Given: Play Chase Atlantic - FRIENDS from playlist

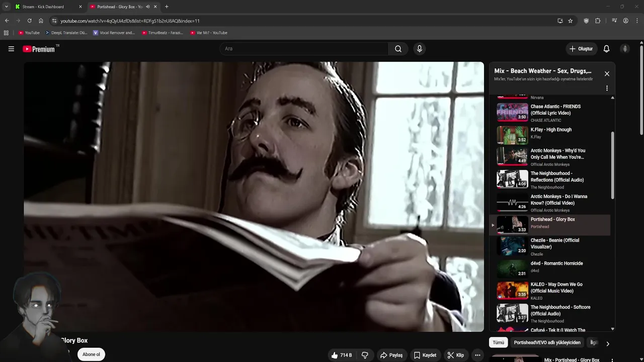Looking at the screenshot, I should click(550, 113).
